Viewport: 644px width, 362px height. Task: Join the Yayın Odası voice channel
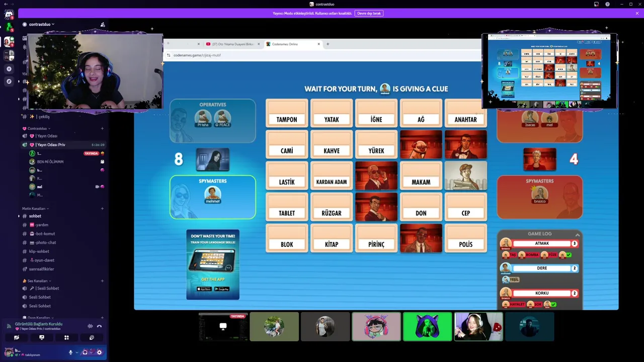click(x=64, y=136)
